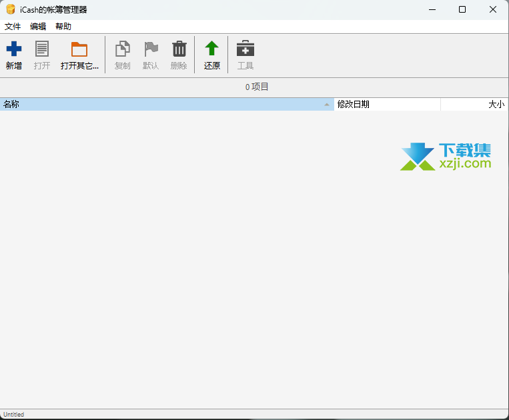Click the blue plus 新增 icon

coord(14,49)
